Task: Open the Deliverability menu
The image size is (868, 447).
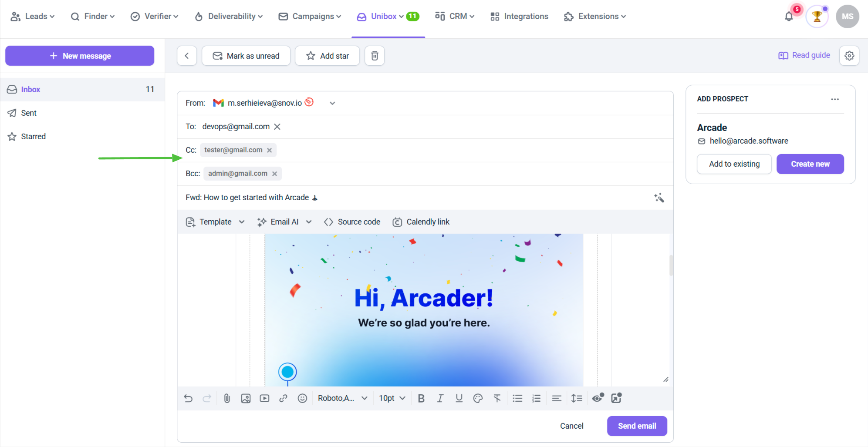Action: pyautogui.click(x=229, y=17)
